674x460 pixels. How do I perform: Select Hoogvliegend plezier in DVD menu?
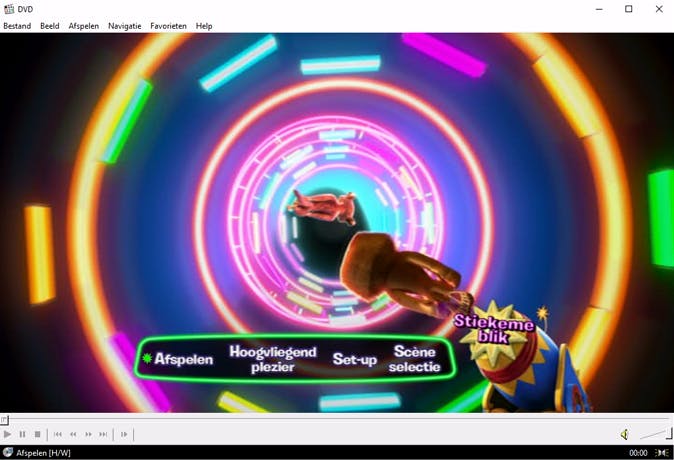tap(273, 359)
